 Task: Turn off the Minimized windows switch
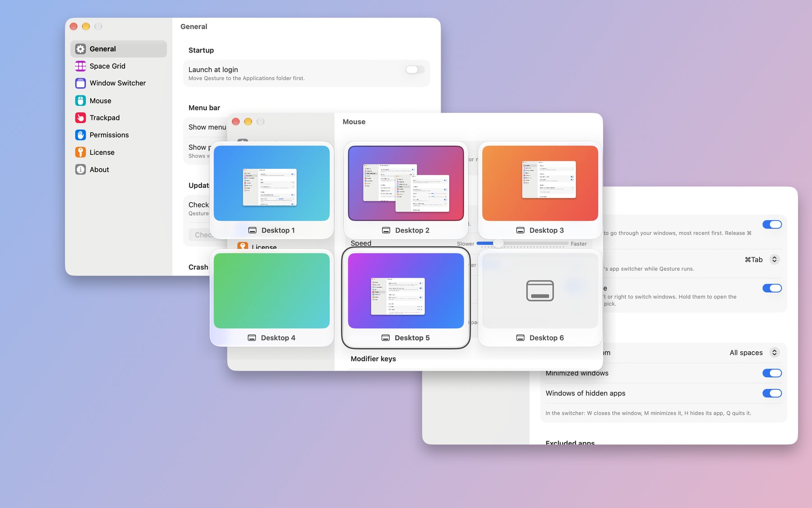coord(772,373)
